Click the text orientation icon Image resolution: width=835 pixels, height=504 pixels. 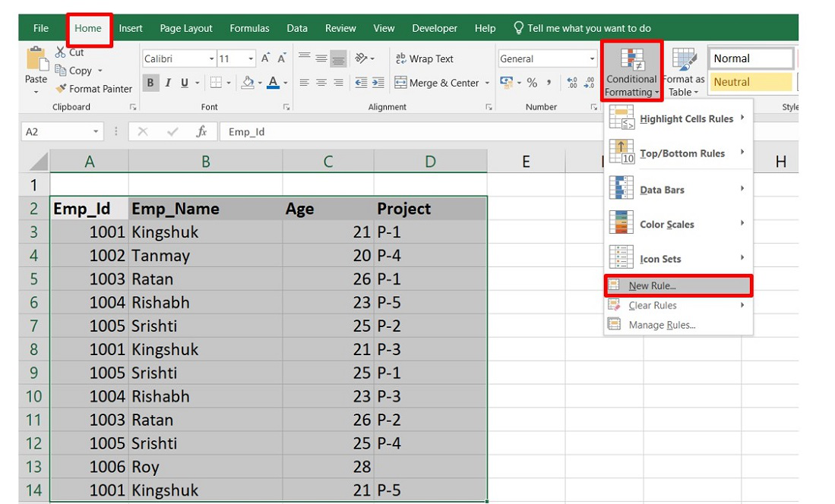point(362,58)
